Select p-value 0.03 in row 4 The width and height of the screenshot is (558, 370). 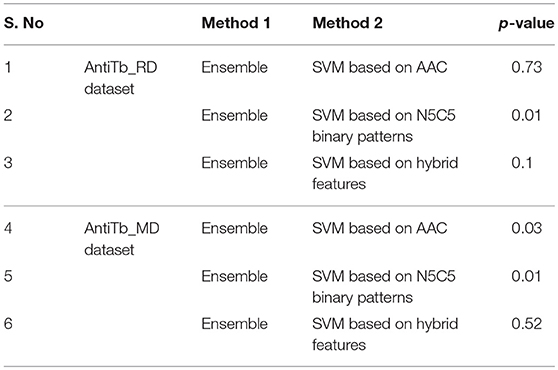click(x=527, y=228)
